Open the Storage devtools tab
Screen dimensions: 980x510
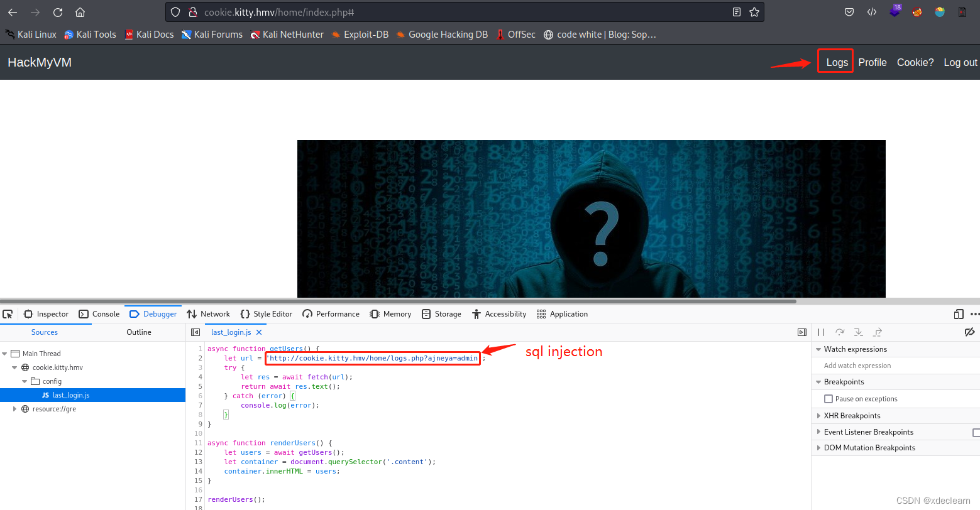point(441,314)
